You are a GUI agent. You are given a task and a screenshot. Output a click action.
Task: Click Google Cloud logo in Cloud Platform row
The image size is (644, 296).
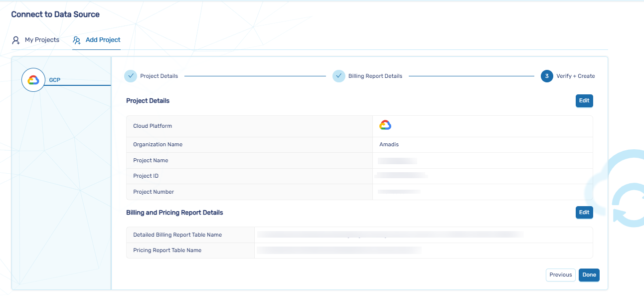pos(385,125)
